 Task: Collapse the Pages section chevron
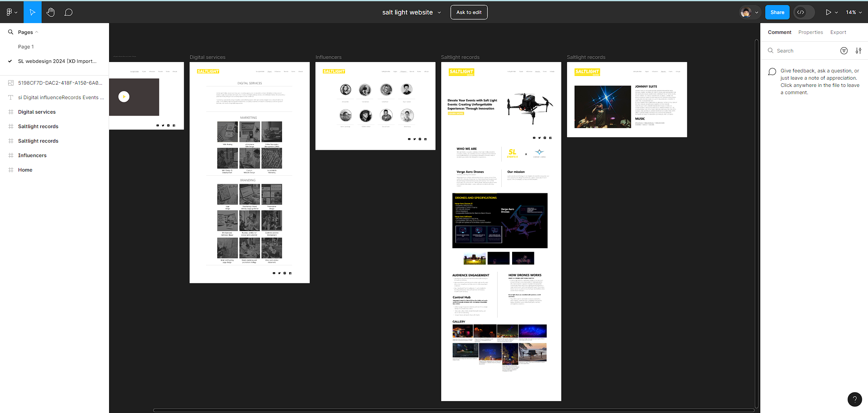[x=37, y=32]
